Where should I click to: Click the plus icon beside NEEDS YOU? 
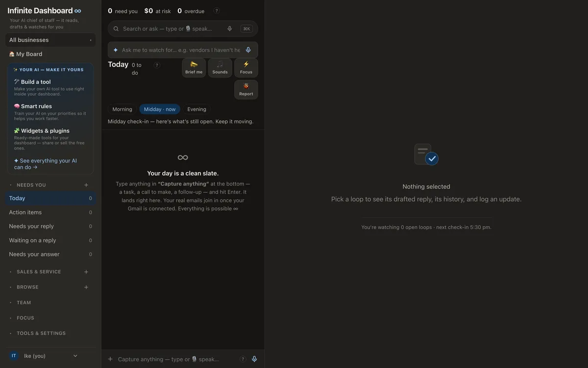click(86, 185)
